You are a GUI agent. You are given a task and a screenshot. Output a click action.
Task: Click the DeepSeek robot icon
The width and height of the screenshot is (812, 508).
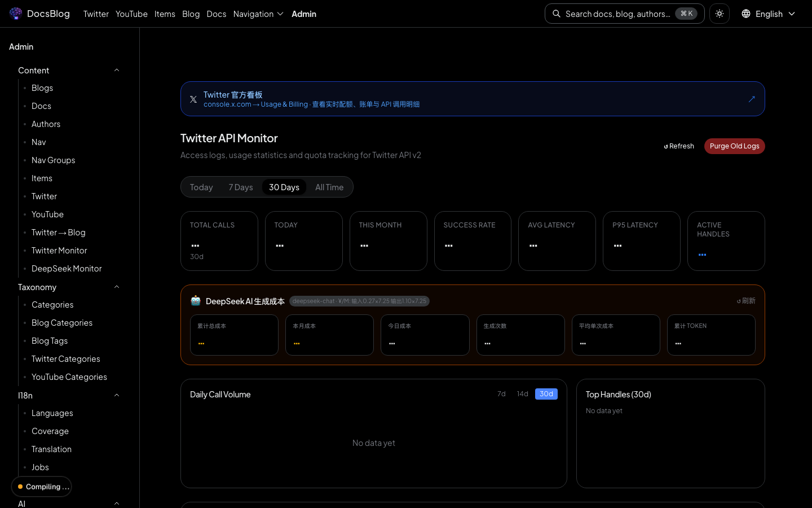[x=196, y=301]
